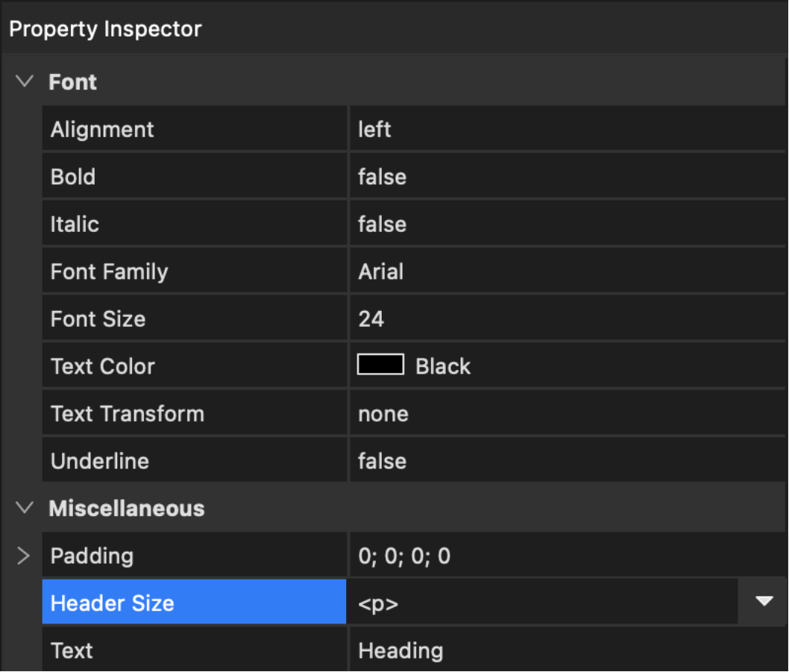Click the black Text Color swatch

pyautogui.click(x=380, y=365)
